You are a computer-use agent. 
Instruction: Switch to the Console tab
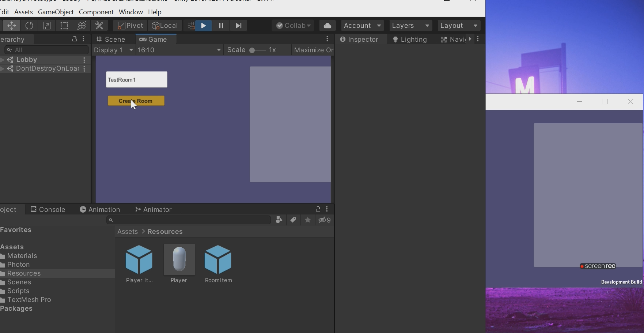click(x=48, y=209)
